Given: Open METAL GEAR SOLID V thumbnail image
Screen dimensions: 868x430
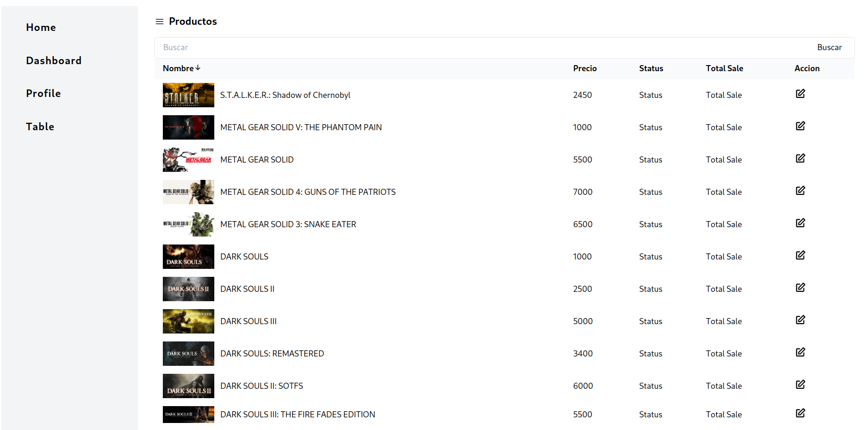Looking at the screenshot, I should [189, 127].
